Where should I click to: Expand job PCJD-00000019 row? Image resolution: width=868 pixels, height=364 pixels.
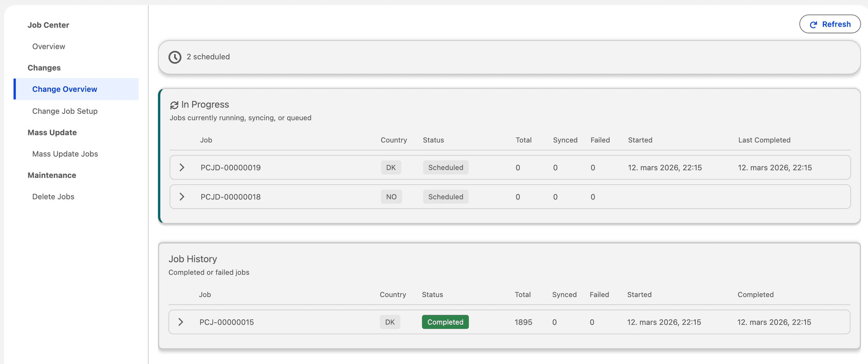182,168
